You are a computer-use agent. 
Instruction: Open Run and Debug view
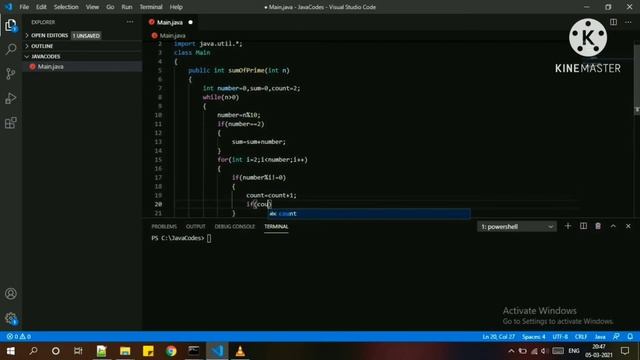pyautogui.click(x=11, y=98)
